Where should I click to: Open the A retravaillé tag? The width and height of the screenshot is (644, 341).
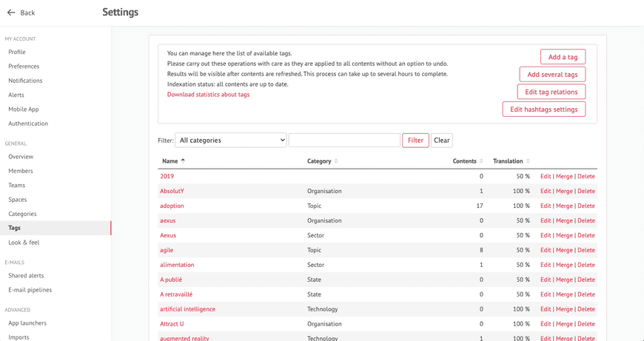point(176,294)
